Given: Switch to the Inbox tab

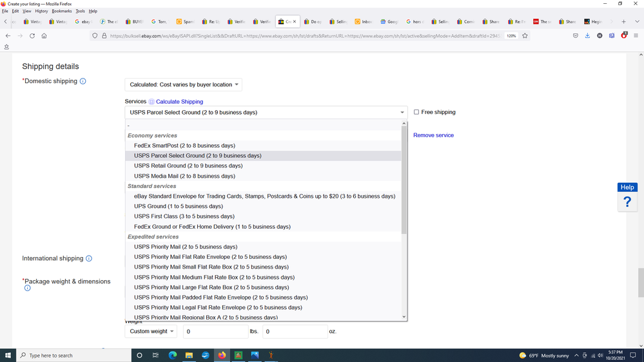Looking at the screenshot, I should tap(364, 22).
